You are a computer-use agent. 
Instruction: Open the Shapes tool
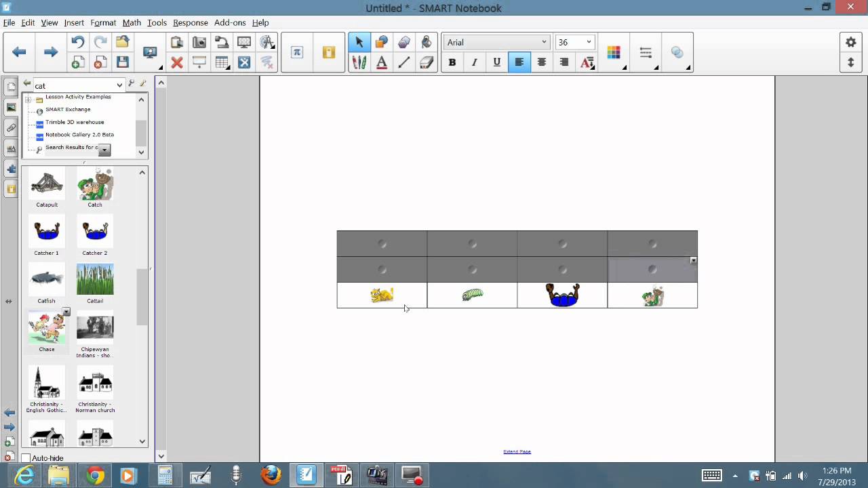coord(404,42)
